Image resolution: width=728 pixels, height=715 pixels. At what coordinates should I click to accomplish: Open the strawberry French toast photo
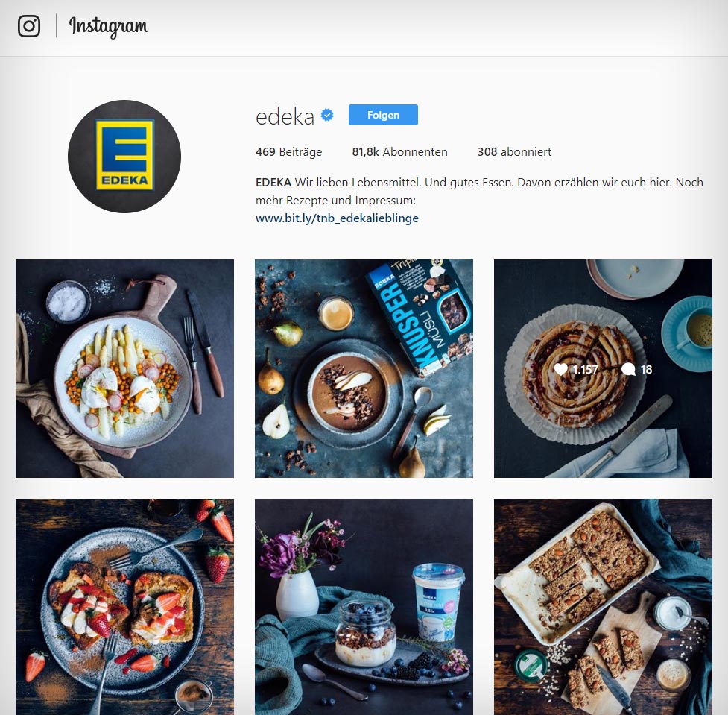125,607
